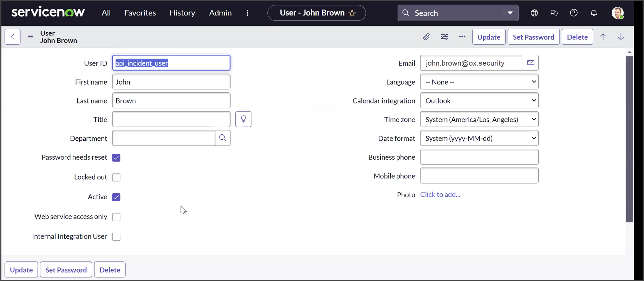Enable the Locked out checkbox
This screenshot has width=644, height=281.
click(116, 178)
